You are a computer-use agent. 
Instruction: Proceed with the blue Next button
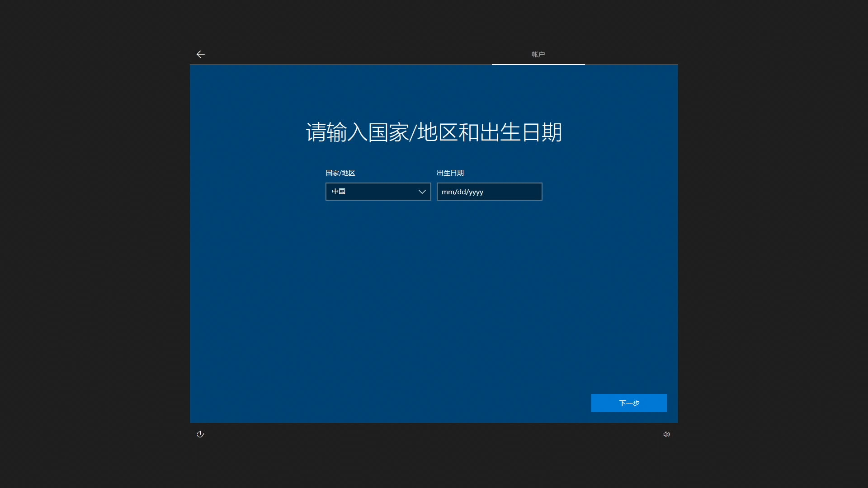[x=629, y=403]
